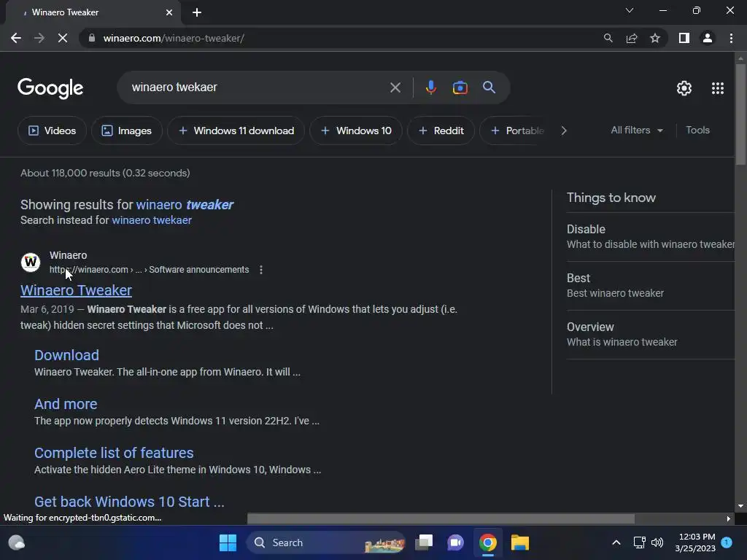Open clock and date panel

(x=695, y=542)
